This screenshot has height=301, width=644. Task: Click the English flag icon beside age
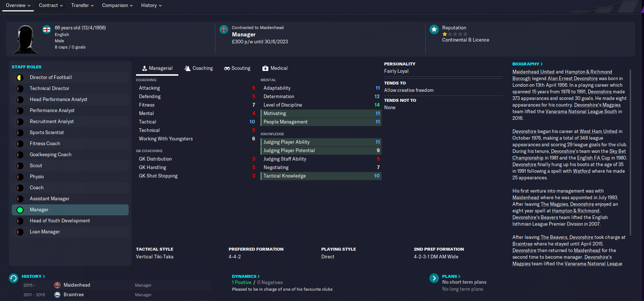(x=47, y=29)
